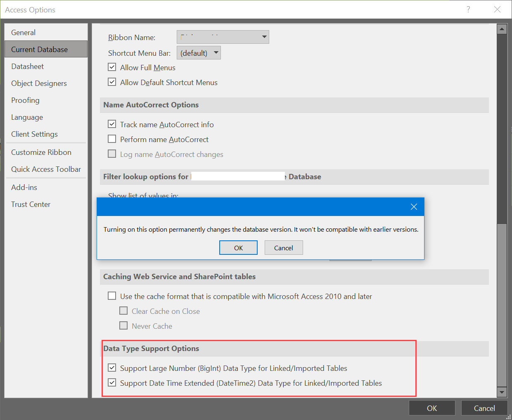The height and width of the screenshot is (420, 512).
Task: Open the Add-ins category
Action: 46,187
